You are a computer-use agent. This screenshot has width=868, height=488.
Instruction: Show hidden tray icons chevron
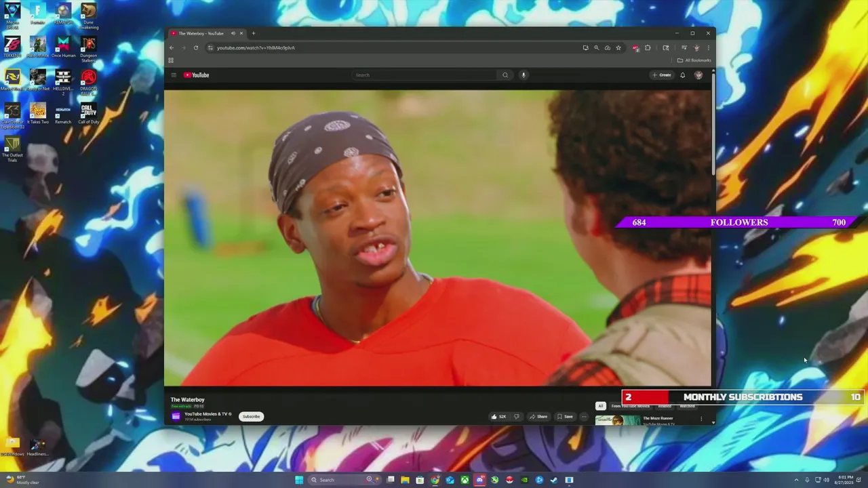[797, 480]
